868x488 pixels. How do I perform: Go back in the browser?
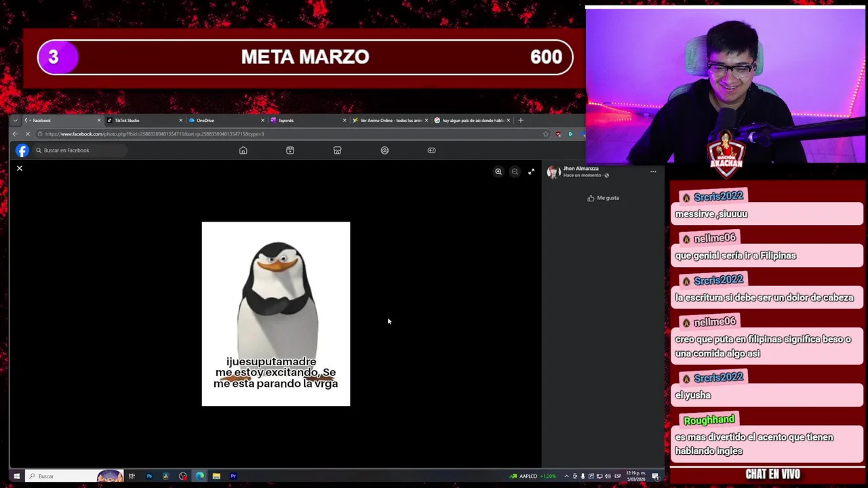(x=15, y=134)
